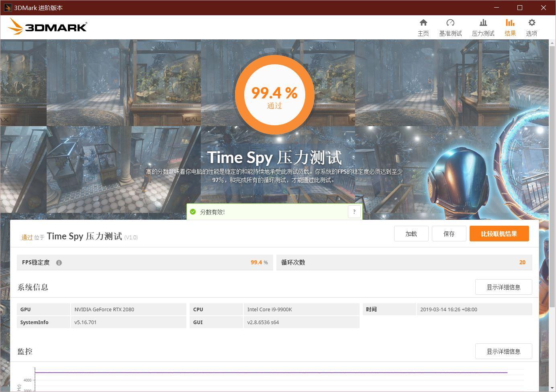
Task: Click the Time Spy 压力测试 section heading
Action: coord(84,236)
